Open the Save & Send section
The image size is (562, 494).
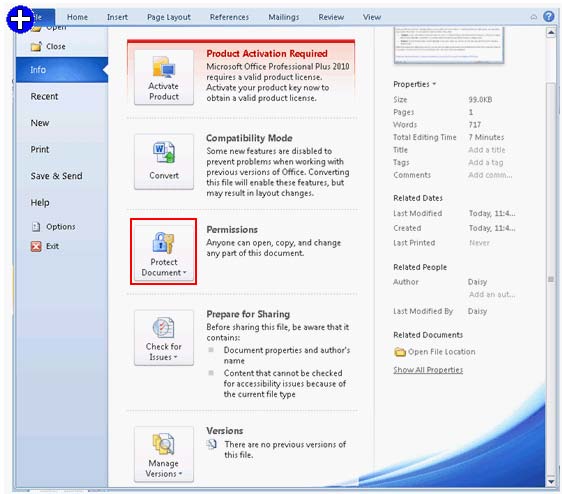56,176
